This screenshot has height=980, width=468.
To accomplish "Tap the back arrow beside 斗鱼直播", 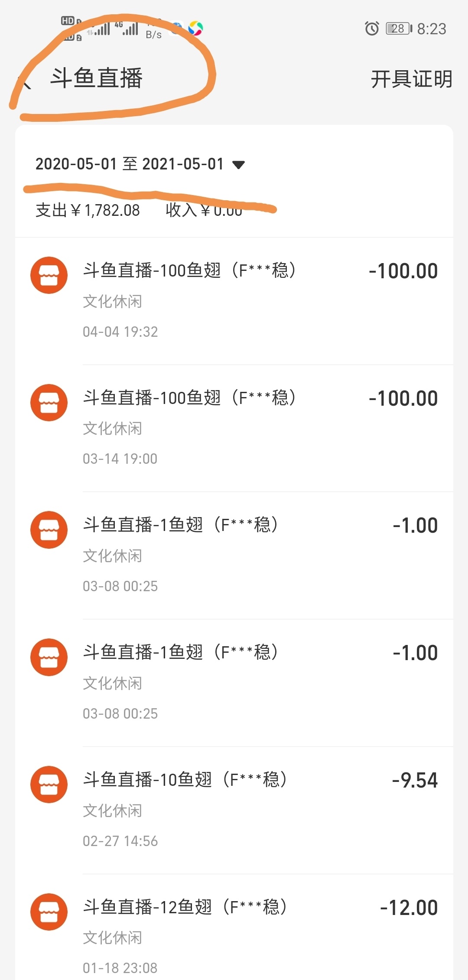I will tap(25, 81).
